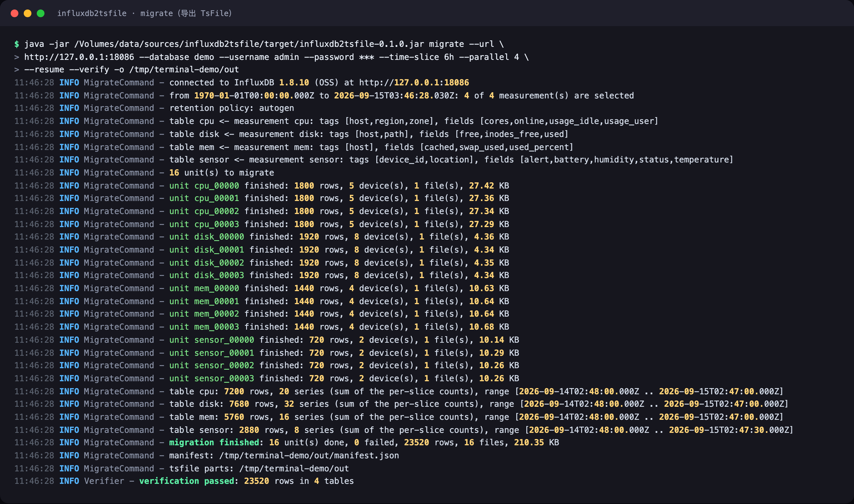Click the 'unit mem_00002' label
This screenshot has height=504, width=854.
click(x=204, y=314)
